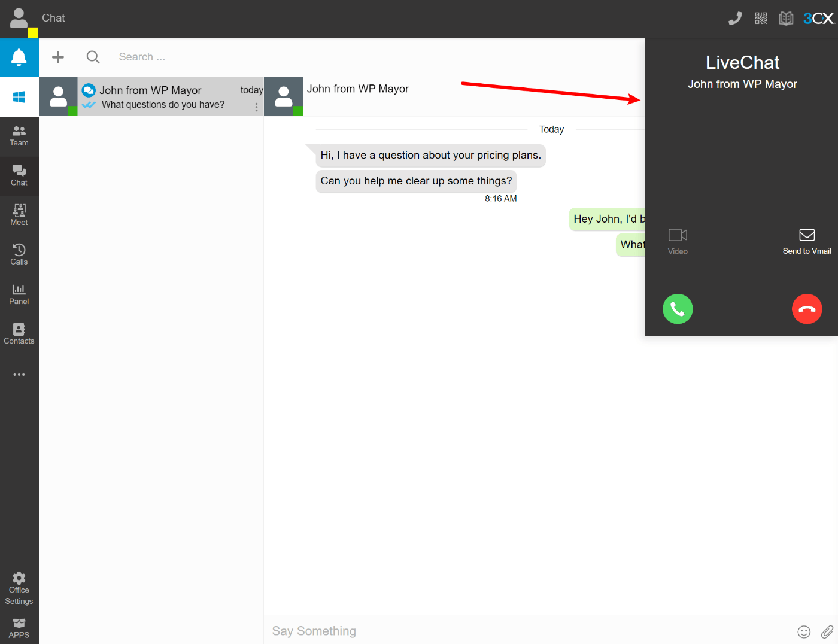Start a new chat with plus icon
Screen dimensions: 838x644
tap(58, 57)
